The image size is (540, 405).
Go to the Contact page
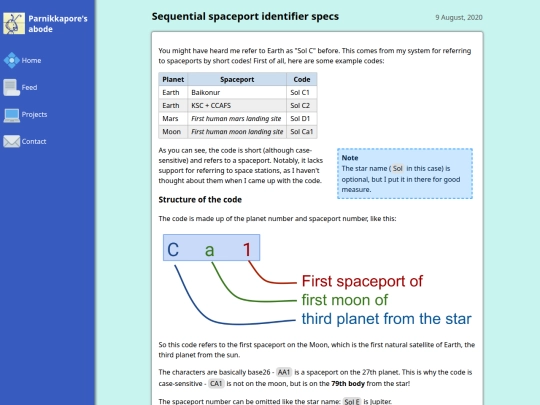(34, 142)
